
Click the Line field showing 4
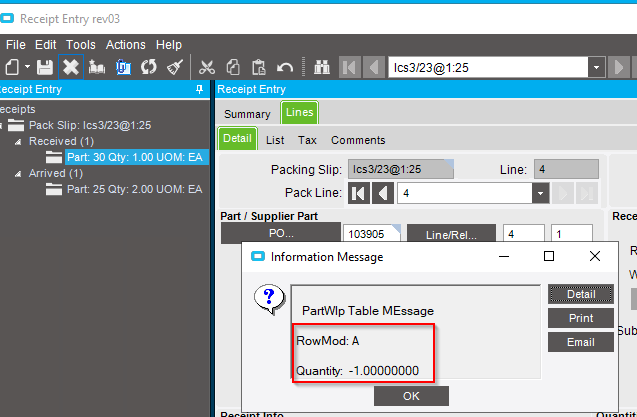(x=566, y=169)
